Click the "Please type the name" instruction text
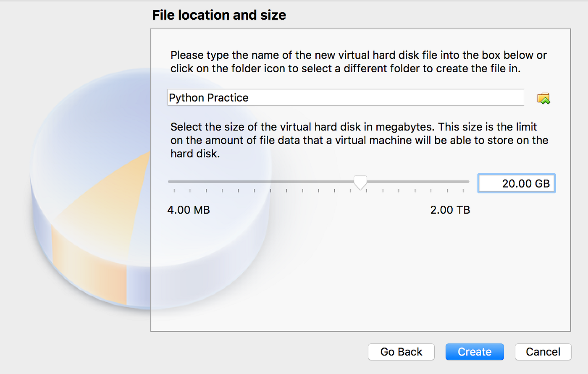 point(359,62)
